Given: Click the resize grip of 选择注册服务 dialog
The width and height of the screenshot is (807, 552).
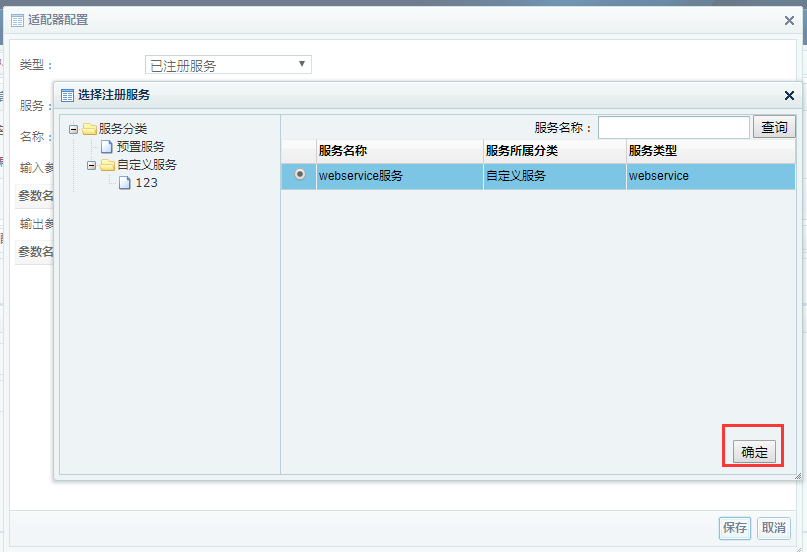Looking at the screenshot, I should 798,476.
